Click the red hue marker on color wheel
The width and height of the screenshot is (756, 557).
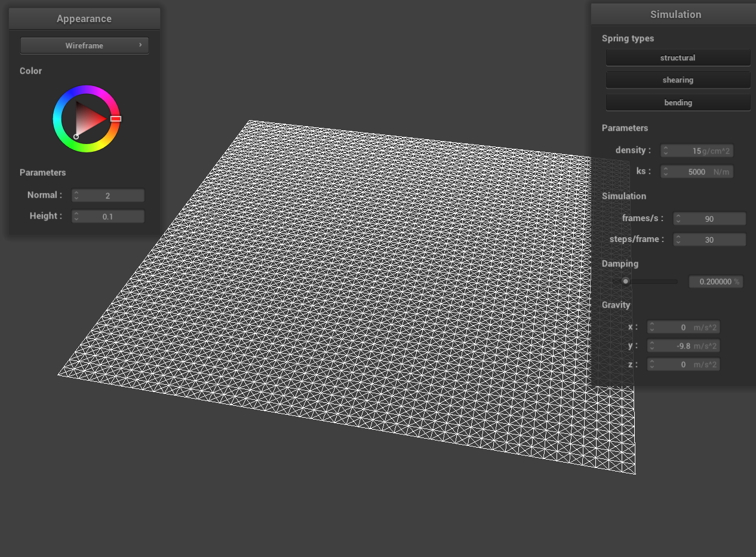[116, 119]
